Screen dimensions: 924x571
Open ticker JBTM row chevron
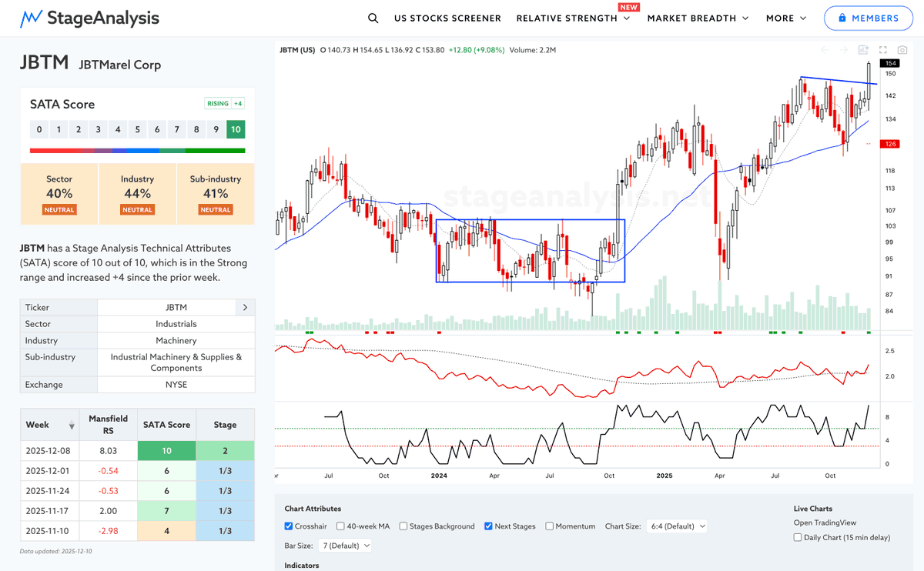coord(245,307)
